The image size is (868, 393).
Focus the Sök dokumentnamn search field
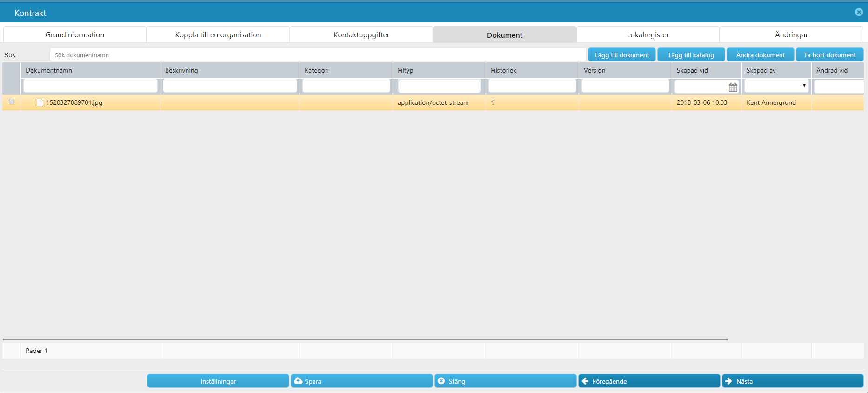click(x=318, y=55)
